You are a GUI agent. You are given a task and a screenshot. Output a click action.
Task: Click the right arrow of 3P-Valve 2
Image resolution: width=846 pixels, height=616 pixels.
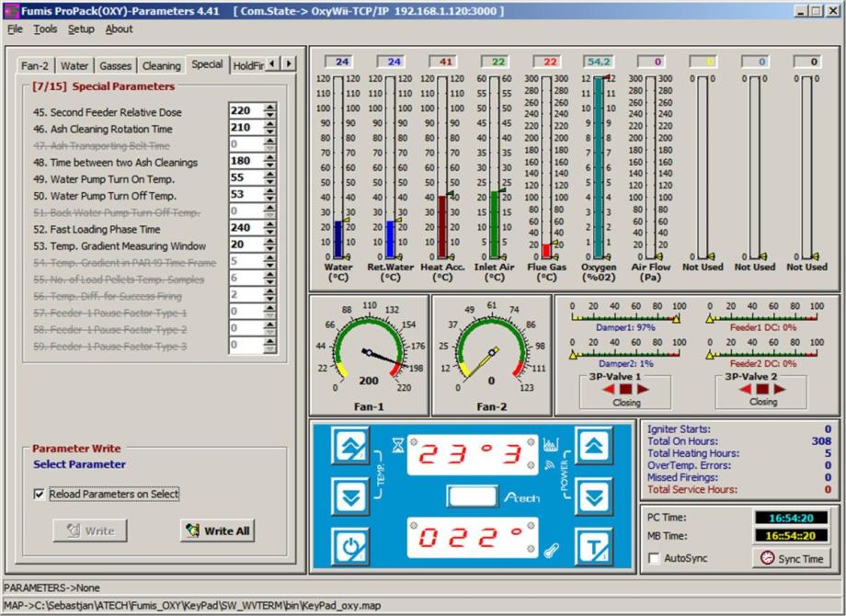tap(778, 389)
